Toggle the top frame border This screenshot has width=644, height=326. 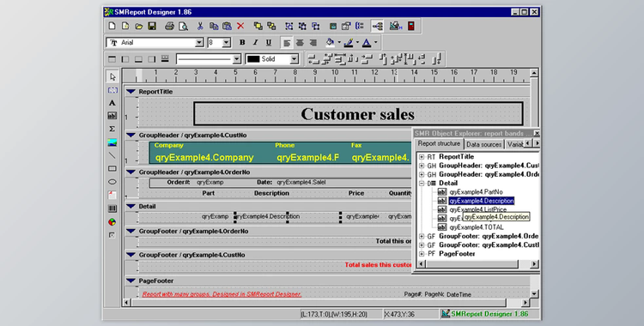(112, 59)
